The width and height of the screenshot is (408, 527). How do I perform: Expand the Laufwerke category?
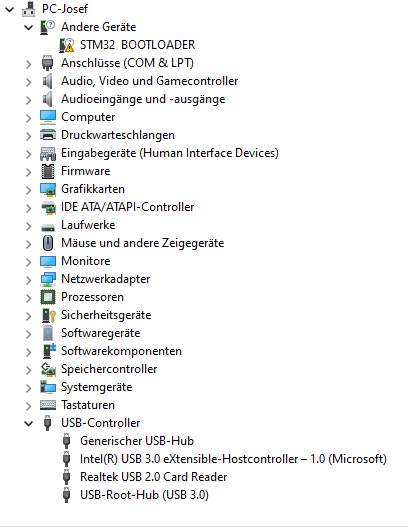click(x=29, y=226)
